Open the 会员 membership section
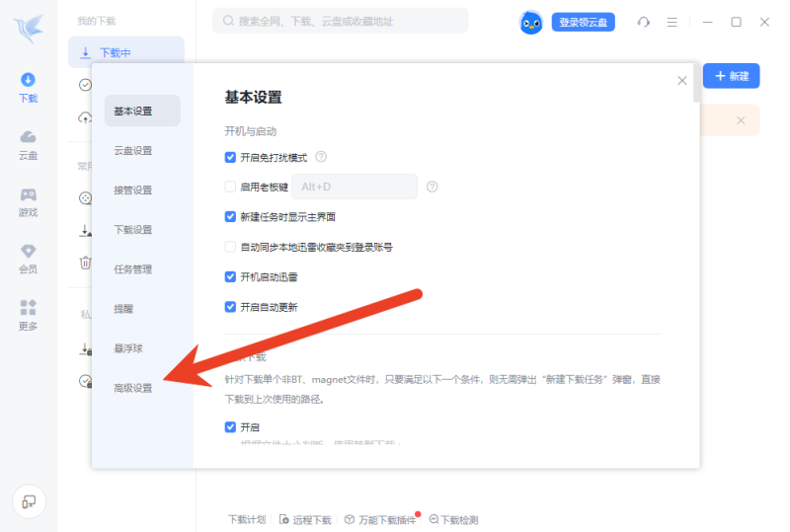The height and width of the screenshot is (532, 790). pos(29,259)
